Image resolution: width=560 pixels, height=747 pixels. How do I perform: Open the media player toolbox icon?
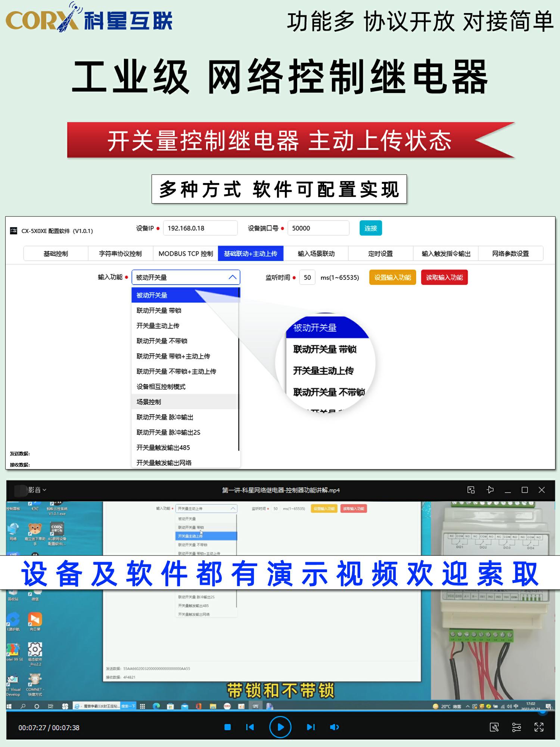494,727
